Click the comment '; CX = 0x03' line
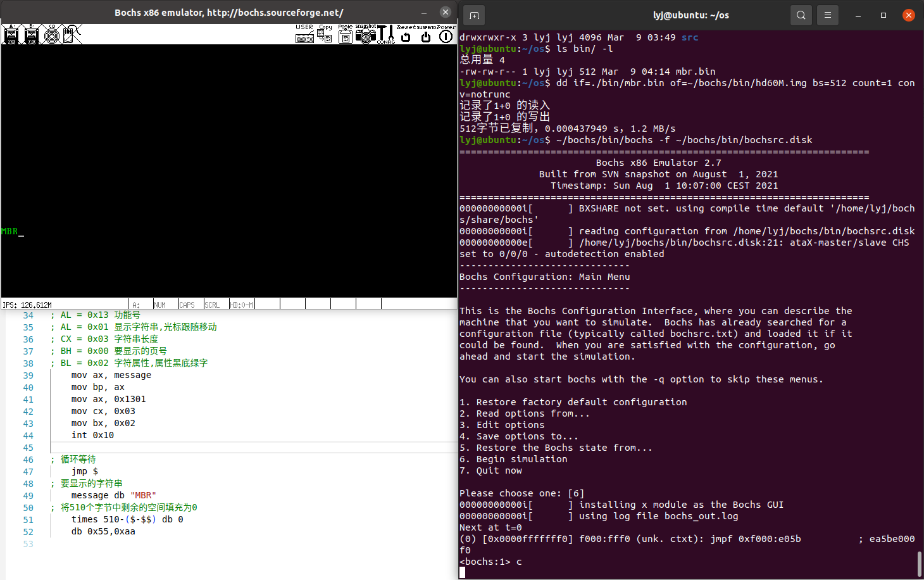The height and width of the screenshot is (580, 924). [104, 339]
